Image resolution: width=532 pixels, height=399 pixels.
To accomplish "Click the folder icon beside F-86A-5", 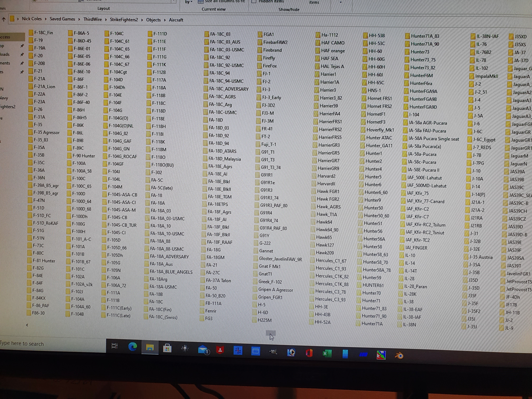I will (70, 33).
